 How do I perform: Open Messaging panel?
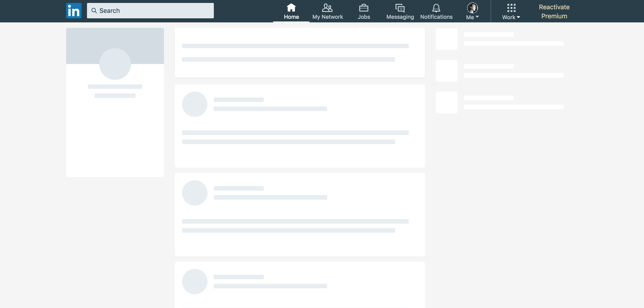[399, 11]
